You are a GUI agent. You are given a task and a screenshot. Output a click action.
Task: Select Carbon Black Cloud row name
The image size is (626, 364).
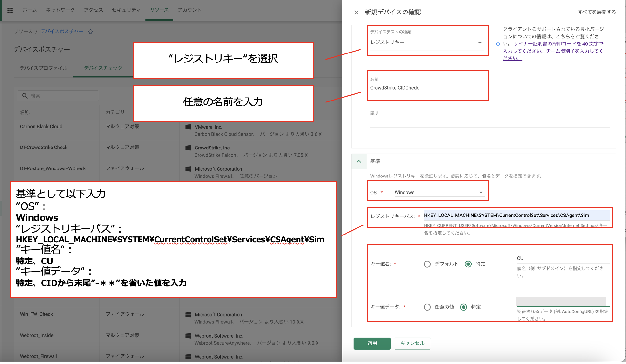tap(41, 127)
